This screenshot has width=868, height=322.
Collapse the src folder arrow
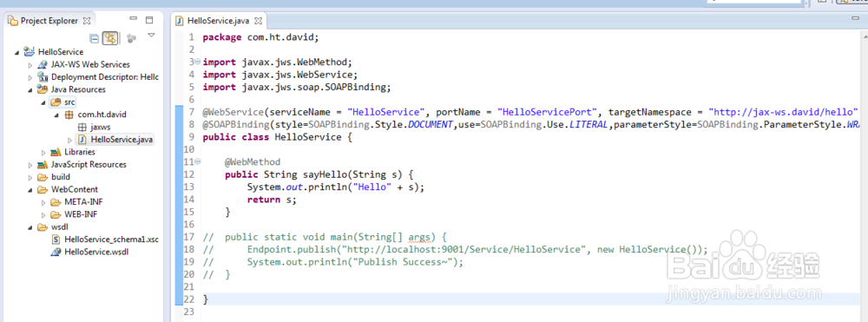pos(43,102)
